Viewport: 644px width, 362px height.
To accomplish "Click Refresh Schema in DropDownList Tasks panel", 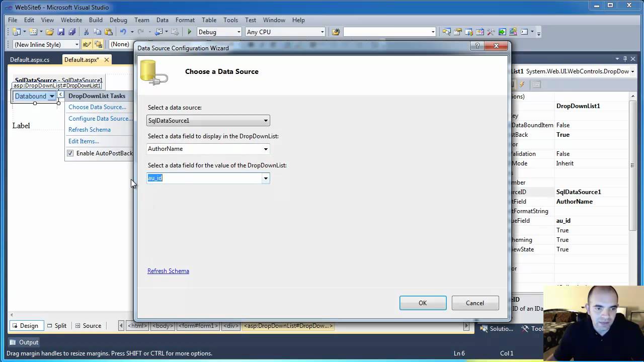I will 90,130.
